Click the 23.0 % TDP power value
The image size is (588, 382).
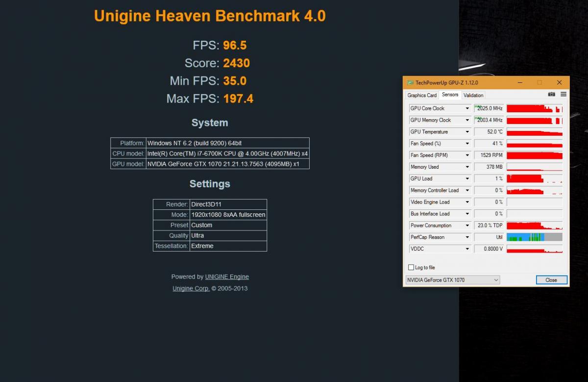(489, 226)
